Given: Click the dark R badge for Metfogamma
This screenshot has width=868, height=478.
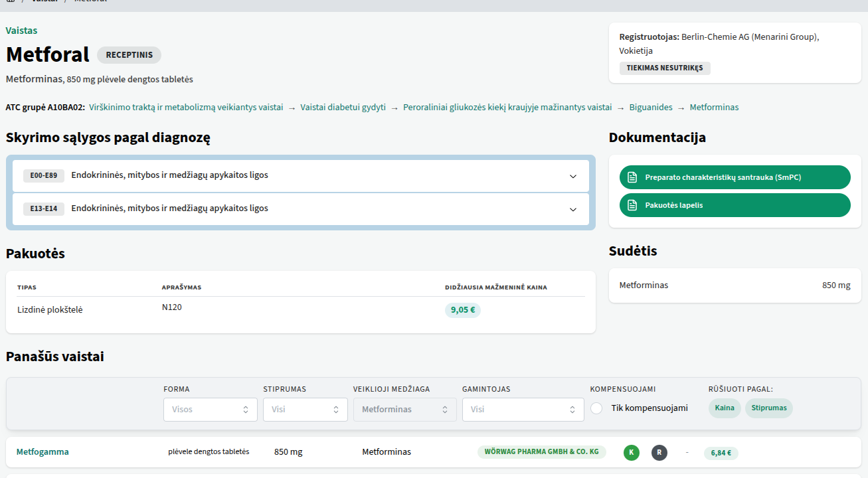Looking at the screenshot, I should [x=659, y=452].
